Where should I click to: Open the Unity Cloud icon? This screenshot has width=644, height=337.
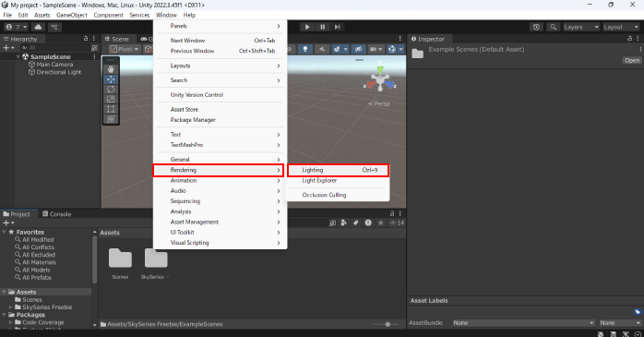tap(38, 27)
